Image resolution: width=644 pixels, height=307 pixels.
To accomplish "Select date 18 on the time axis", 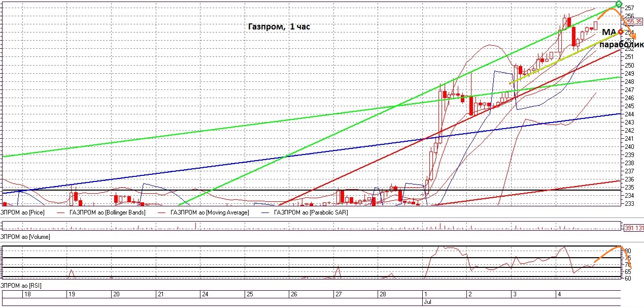I will (27, 294).
